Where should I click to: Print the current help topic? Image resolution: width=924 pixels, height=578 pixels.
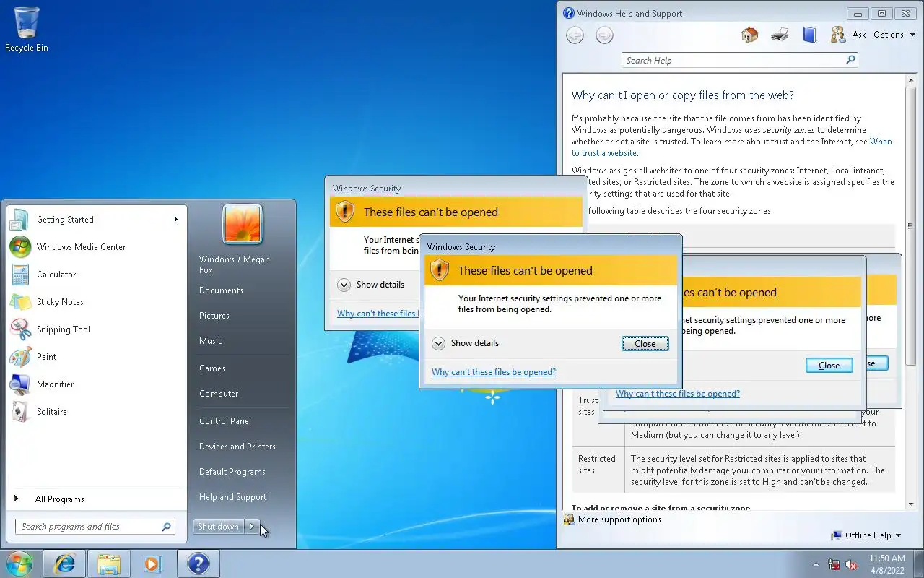tap(780, 34)
